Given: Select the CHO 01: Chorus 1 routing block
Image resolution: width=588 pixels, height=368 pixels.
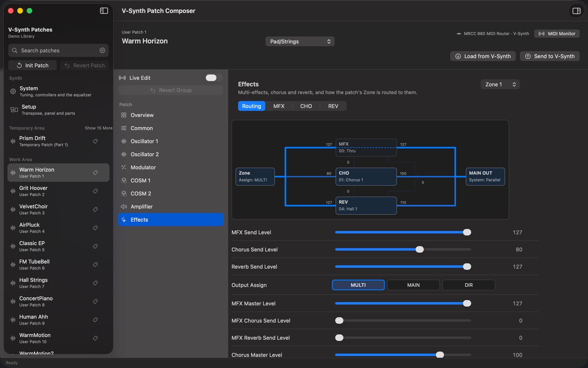Looking at the screenshot, I should (366, 177).
